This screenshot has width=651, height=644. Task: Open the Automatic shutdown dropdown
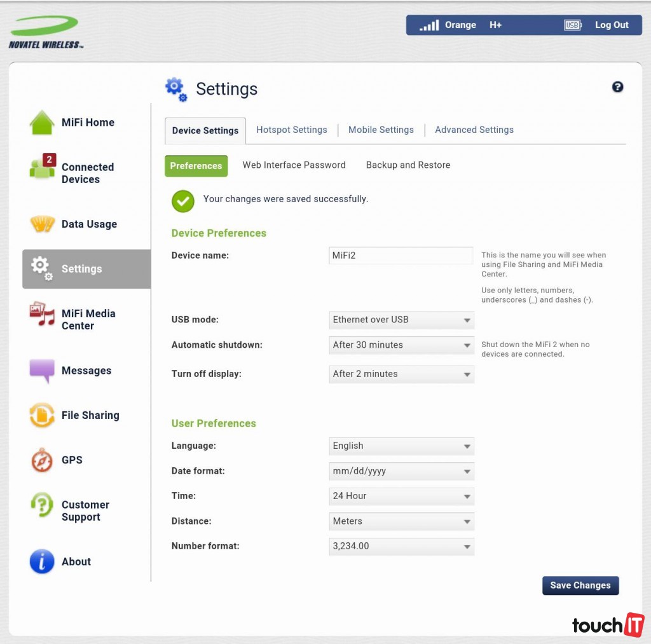pyautogui.click(x=401, y=345)
